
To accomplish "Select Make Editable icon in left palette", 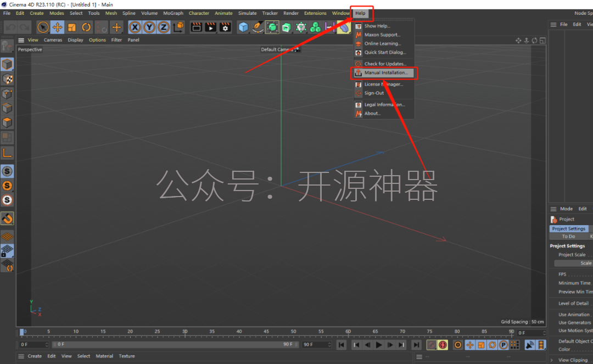I will pos(7,47).
